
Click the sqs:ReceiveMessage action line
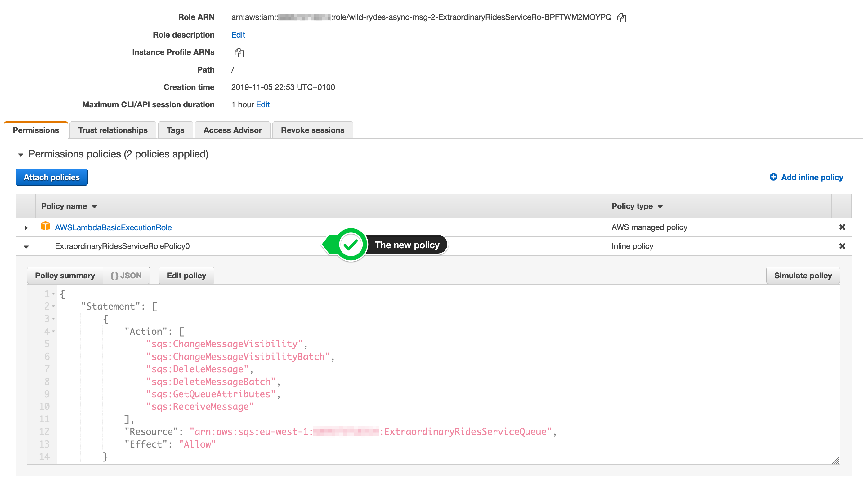tap(200, 407)
